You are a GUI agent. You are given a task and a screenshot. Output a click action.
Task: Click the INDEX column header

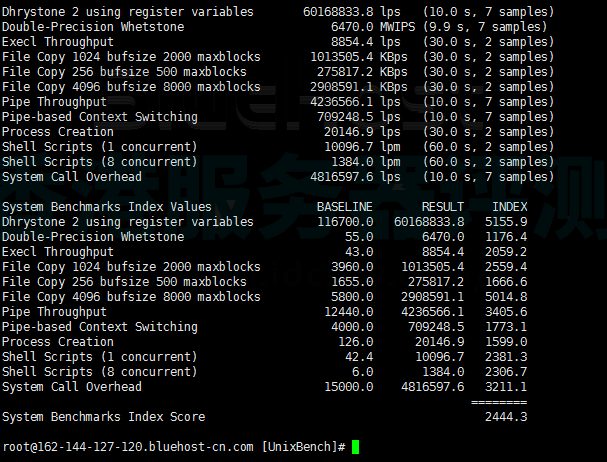pos(510,206)
